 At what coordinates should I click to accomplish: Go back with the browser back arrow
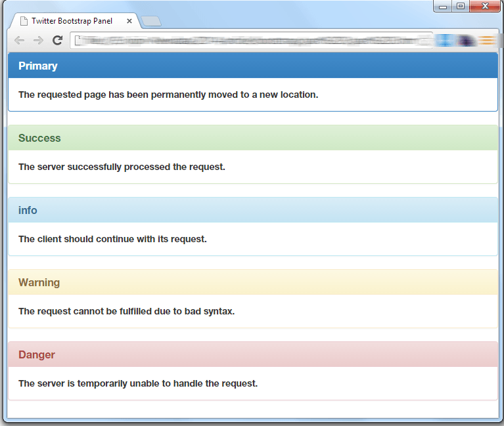[x=20, y=41]
